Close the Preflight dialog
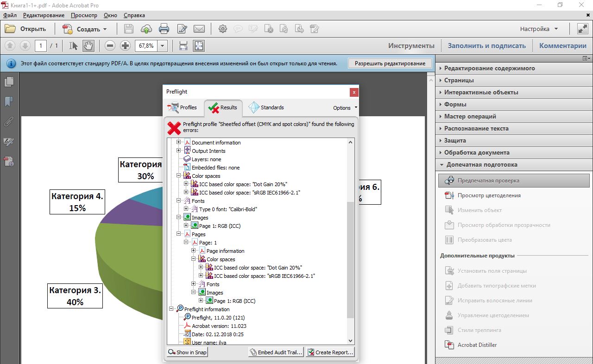593x364 pixels. pos(354,92)
